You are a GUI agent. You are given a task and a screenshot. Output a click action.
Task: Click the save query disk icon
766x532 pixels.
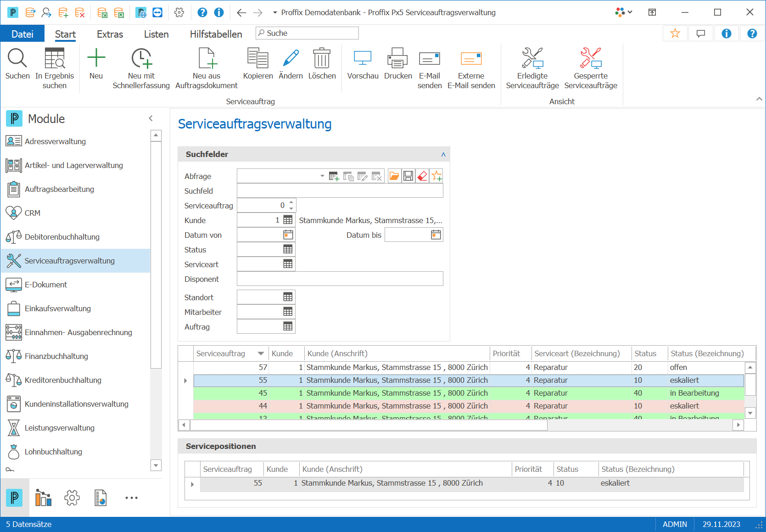[408, 176]
